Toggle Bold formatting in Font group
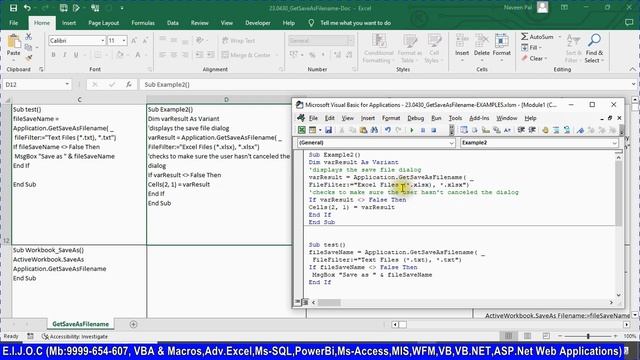Viewport: 640px width, 360px height. (53, 55)
